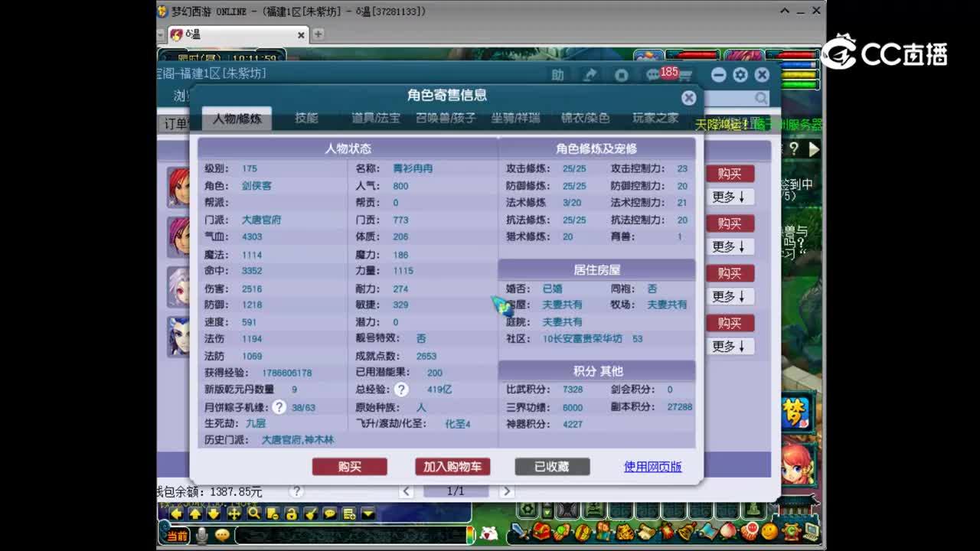980x551 pixels.
Task: Click the magnifier icon in chat toolbar
Action: tap(253, 514)
